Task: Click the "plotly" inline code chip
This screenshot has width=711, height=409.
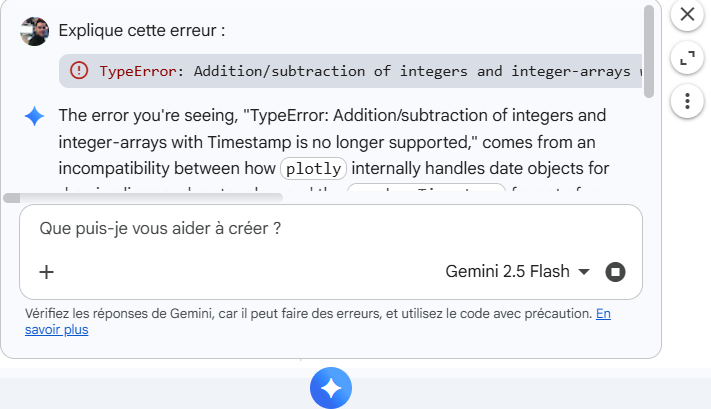Action: pos(312,168)
